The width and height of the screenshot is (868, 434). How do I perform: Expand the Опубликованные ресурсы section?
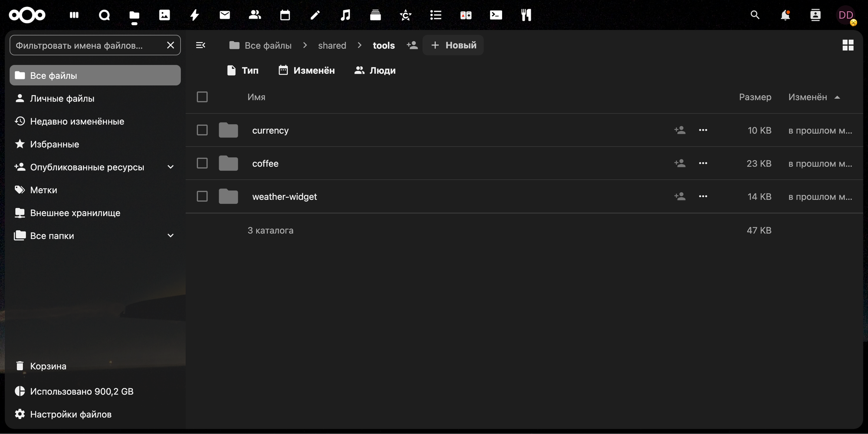point(171,167)
